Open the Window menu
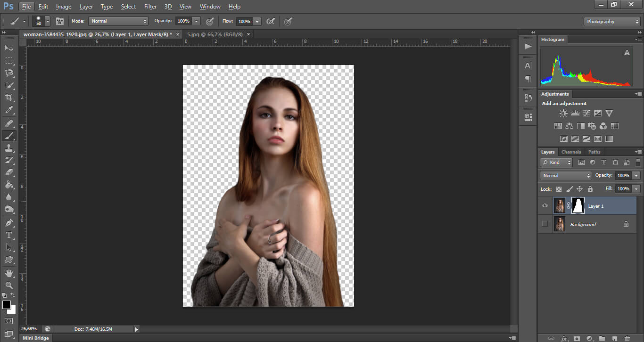Image resolution: width=644 pixels, height=342 pixels. [210, 7]
